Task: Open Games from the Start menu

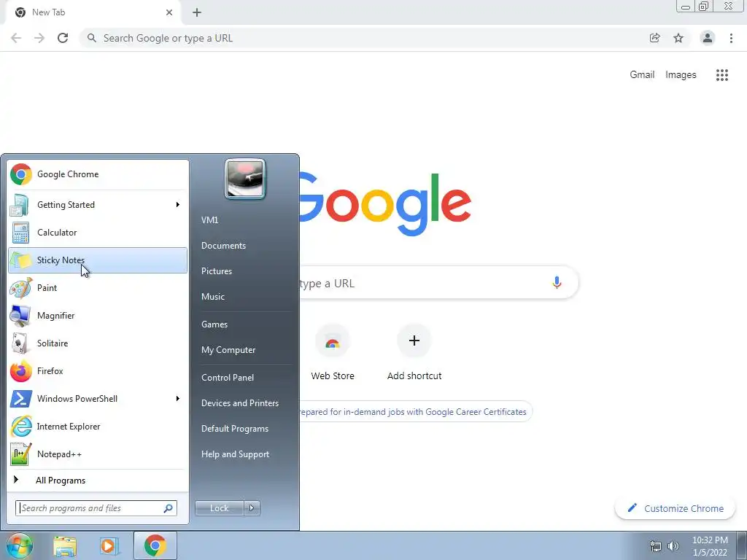Action: click(x=214, y=324)
